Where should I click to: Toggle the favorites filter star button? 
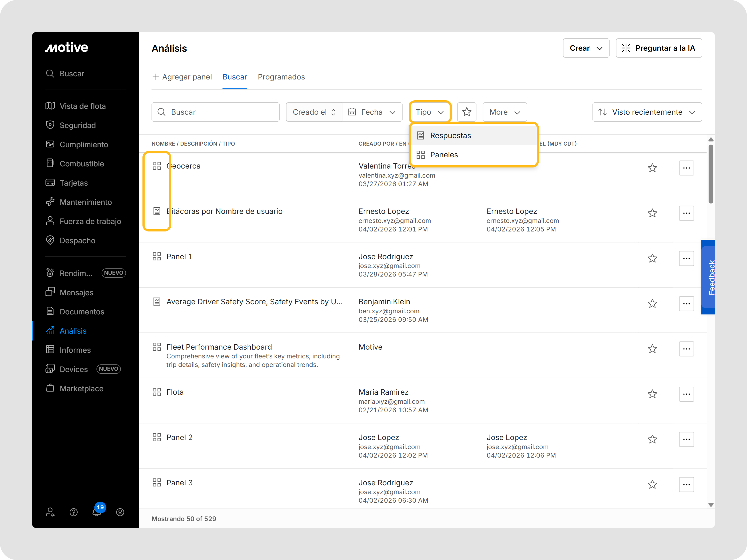pos(466,112)
